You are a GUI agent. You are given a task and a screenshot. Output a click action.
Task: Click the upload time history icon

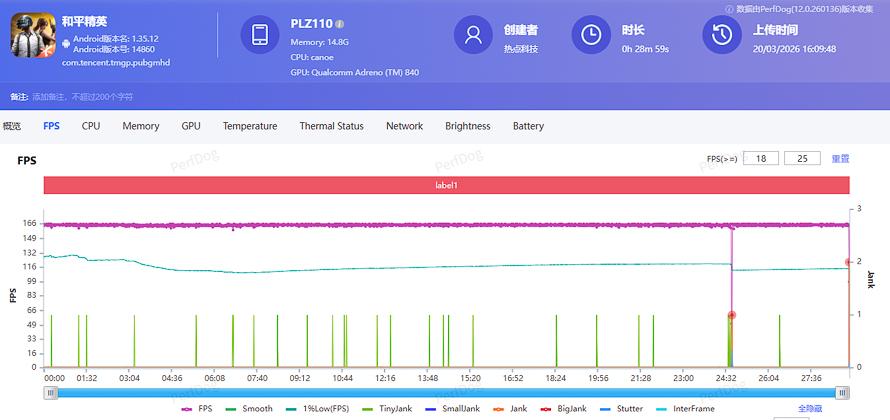pyautogui.click(x=721, y=35)
